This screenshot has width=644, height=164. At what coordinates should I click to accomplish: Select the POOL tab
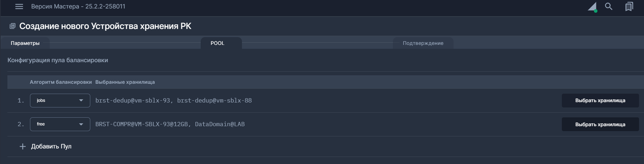pos(217,43)
